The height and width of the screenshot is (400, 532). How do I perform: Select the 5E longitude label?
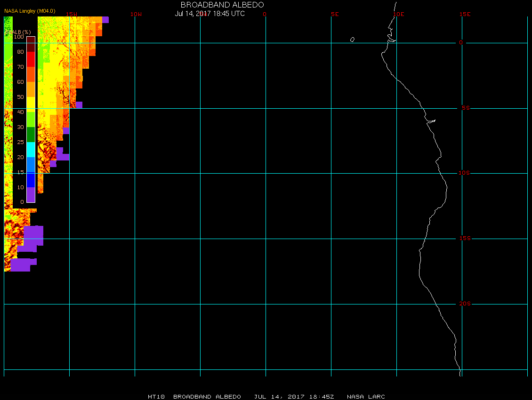(x=335, y=14)
